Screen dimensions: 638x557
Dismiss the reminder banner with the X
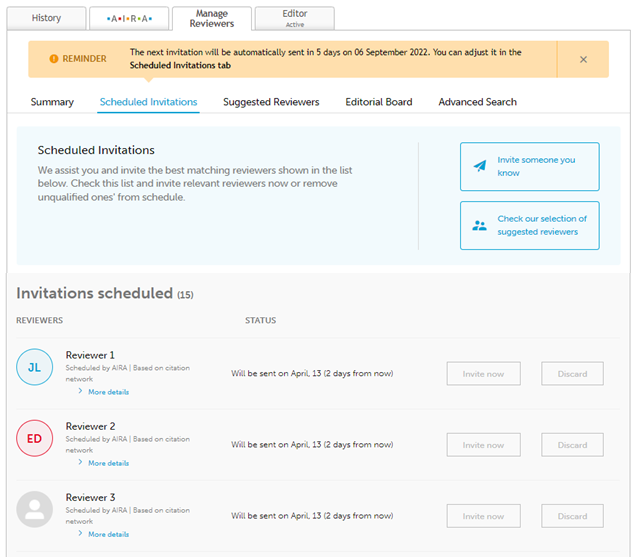pos(583,59)
